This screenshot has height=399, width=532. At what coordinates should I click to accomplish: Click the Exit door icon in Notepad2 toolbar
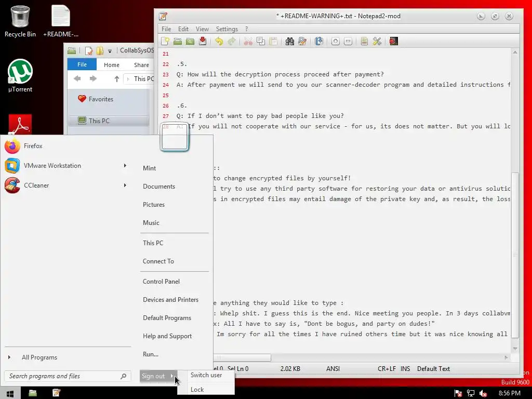394,42
